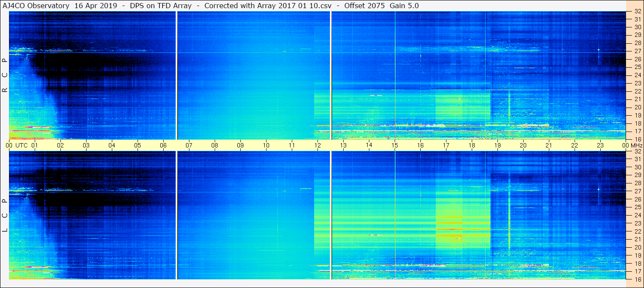Click the 18 MHz tick of LCP panel
This screenshot has height=288, width=644.
(638, 263)
